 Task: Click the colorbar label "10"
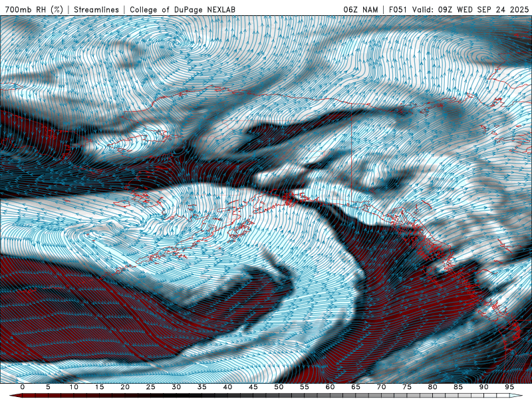[x=74, y=387]
